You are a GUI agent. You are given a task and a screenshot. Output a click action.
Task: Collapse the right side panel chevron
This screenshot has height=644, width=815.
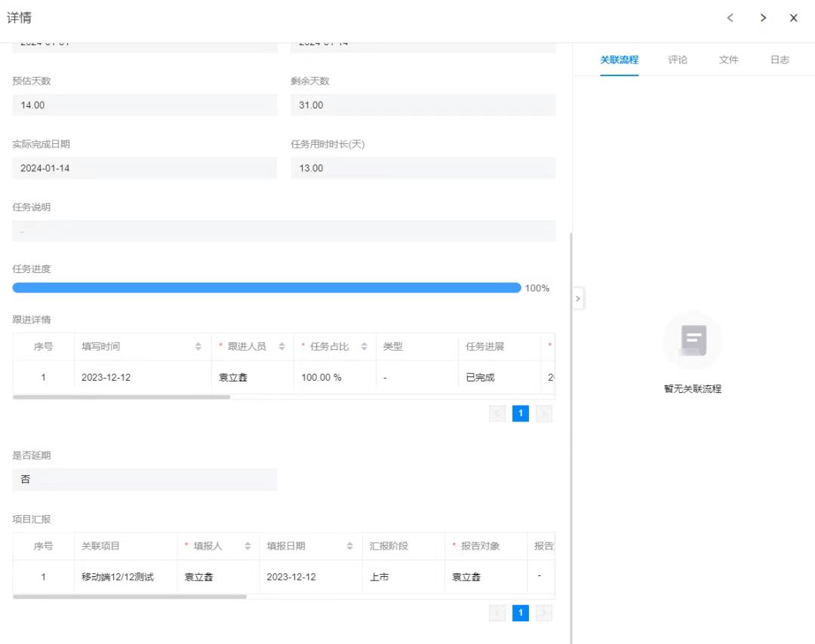click(x=578, y=299)
